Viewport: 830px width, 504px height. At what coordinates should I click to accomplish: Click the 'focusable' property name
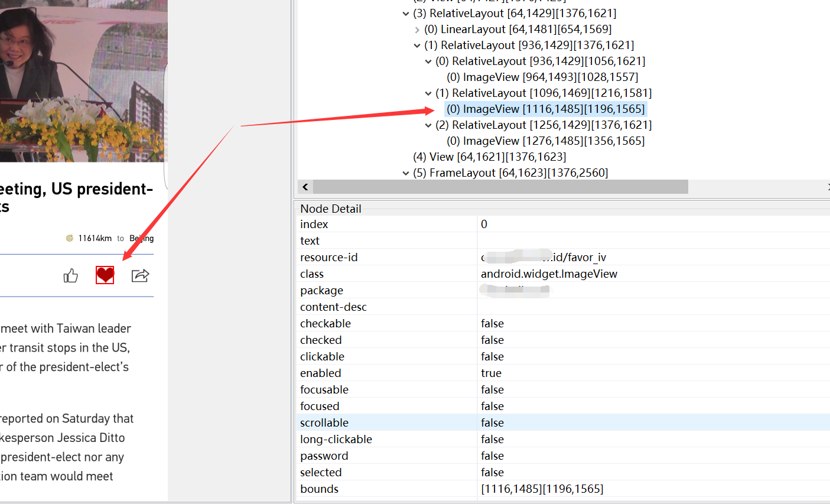click(x=324, y=389)
